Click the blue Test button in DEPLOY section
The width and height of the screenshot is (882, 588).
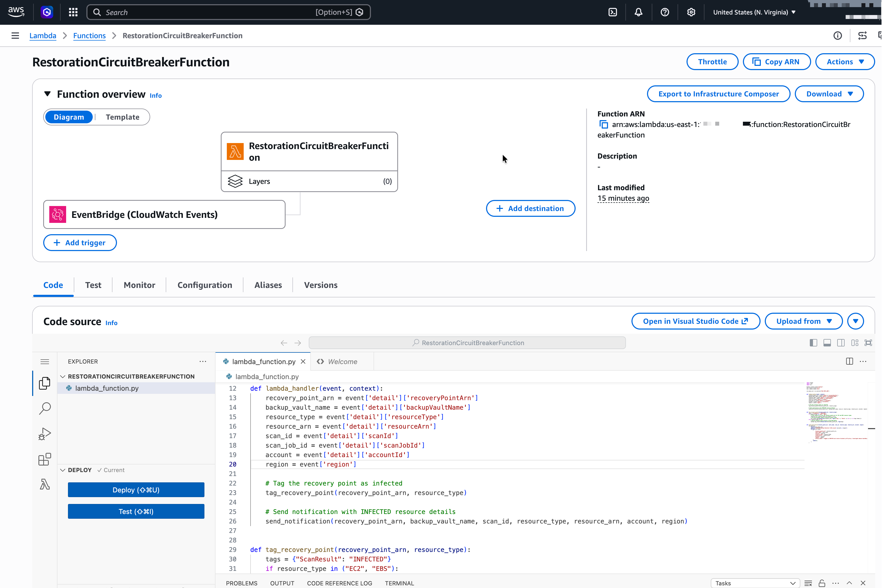pyautogui.click(x=136, y=512)
